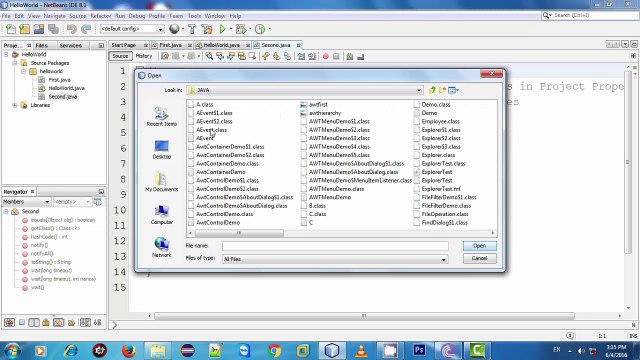
Task: Switch to the Source editor view
Action: pos(120,56)
